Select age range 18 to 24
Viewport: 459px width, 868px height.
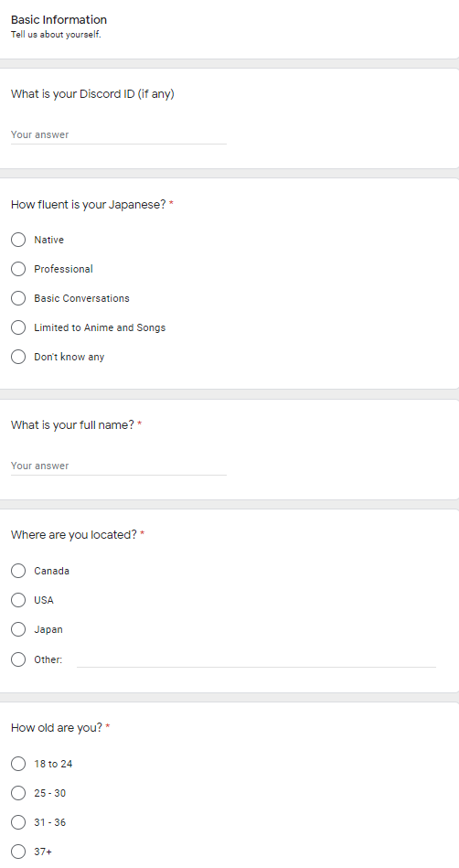click(18, 764)
